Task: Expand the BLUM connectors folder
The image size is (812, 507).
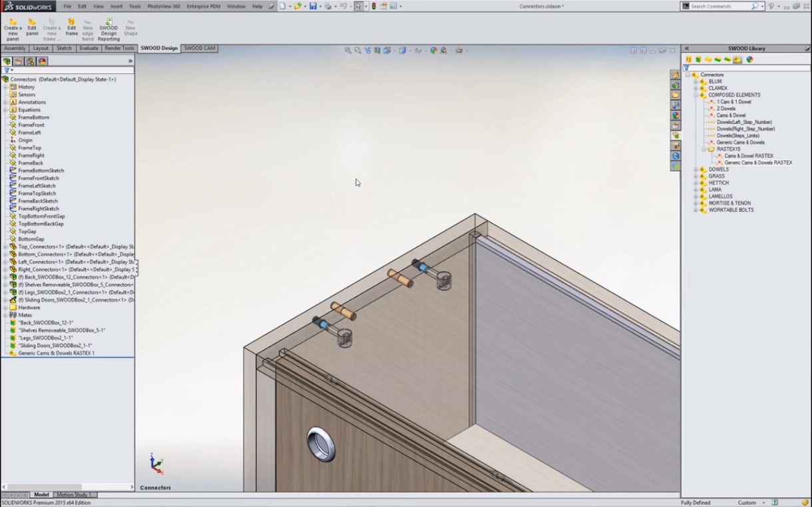Action: (x=696, y=81)
